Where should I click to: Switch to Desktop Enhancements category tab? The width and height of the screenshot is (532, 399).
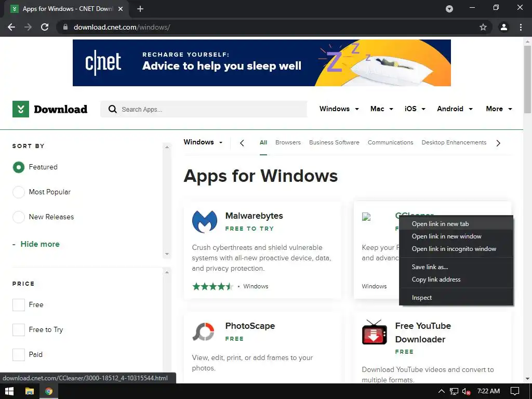[454, 142]
